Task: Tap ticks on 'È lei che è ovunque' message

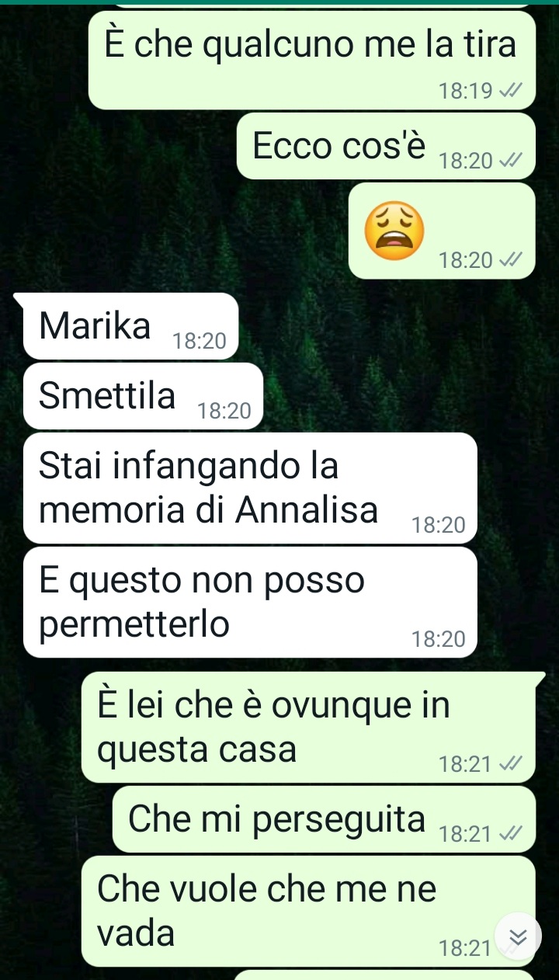Action: [x=509, y=765]
